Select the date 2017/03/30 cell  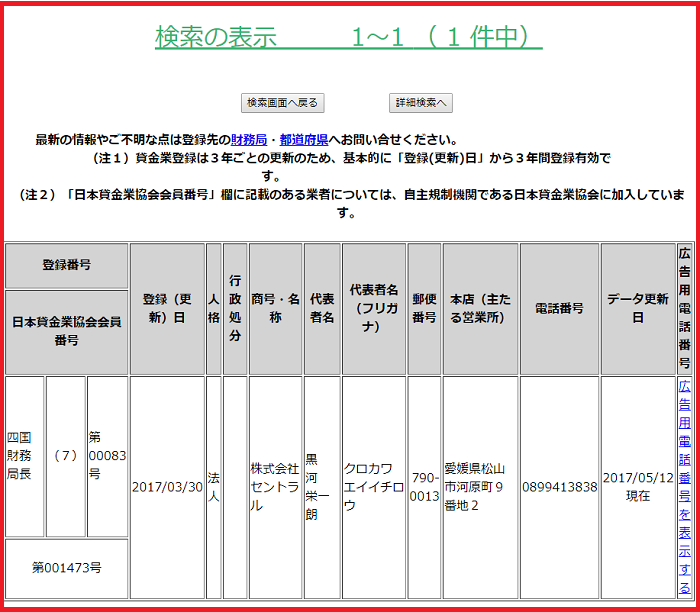pyautogui.click(x=167, y=487)
